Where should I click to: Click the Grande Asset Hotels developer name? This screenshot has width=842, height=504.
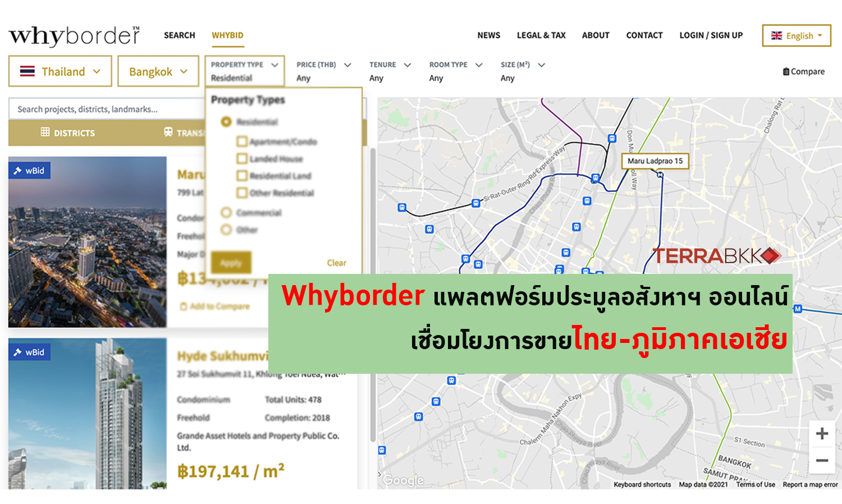(x=258, y=441)
